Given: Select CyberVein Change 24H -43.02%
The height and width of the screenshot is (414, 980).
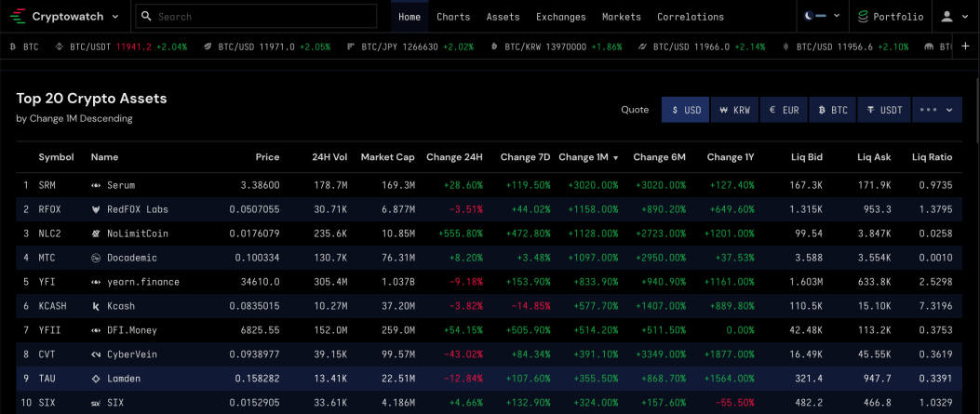Looking at the screenshot, I should (463, 354).
